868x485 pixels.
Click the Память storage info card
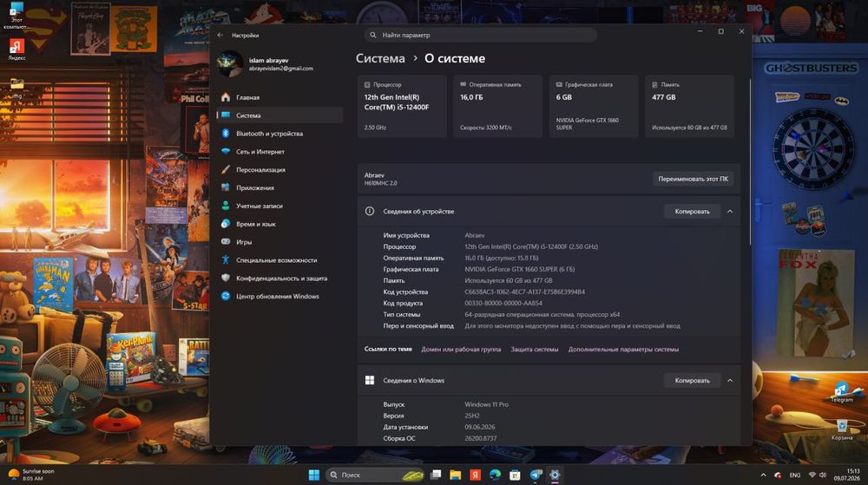coord(689,106)
